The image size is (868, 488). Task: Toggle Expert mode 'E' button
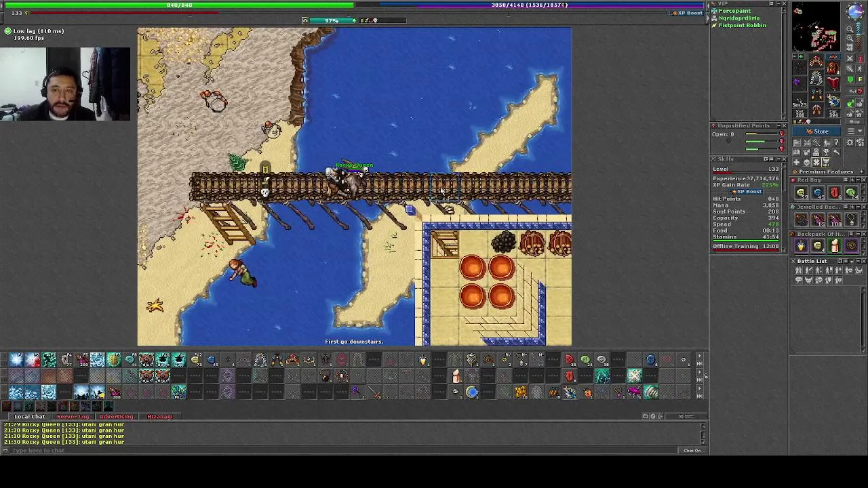(x=859, y=79)
